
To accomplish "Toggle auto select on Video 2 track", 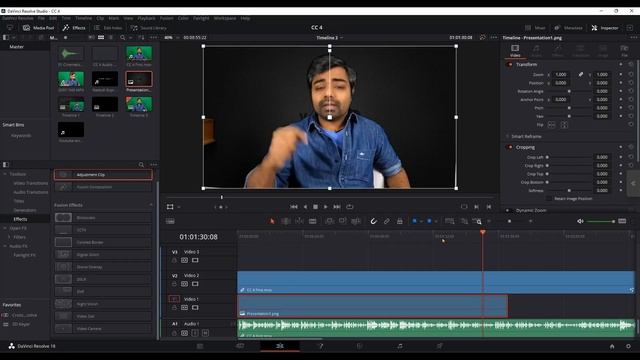I will coord(184,284).
